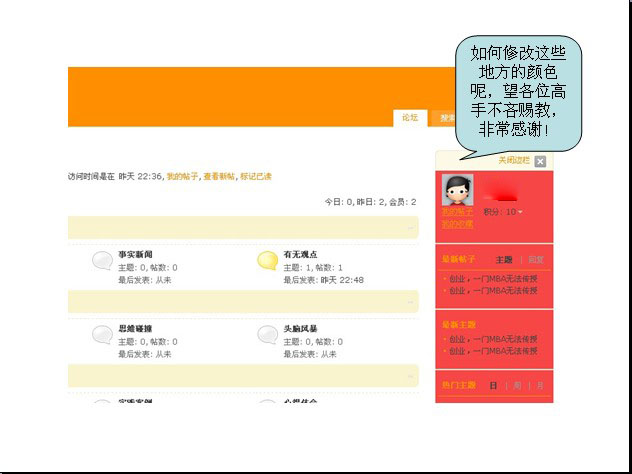Switch to the 搜索 tab
Viewport: 632px width, 474px height.
click(x=443, y=118)
